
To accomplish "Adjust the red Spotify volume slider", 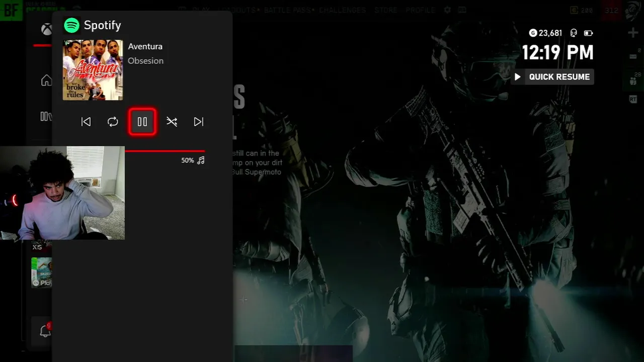I will pyautogui.click(x=165, y=150).
